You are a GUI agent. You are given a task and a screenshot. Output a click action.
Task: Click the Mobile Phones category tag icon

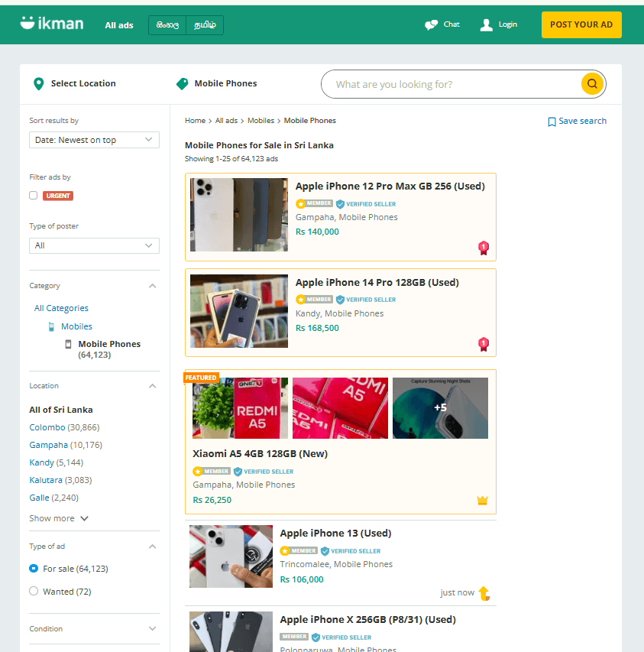182,84
